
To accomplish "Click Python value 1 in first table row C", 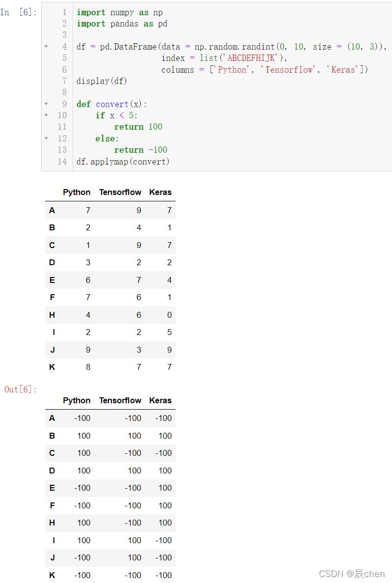I will 88,246.
